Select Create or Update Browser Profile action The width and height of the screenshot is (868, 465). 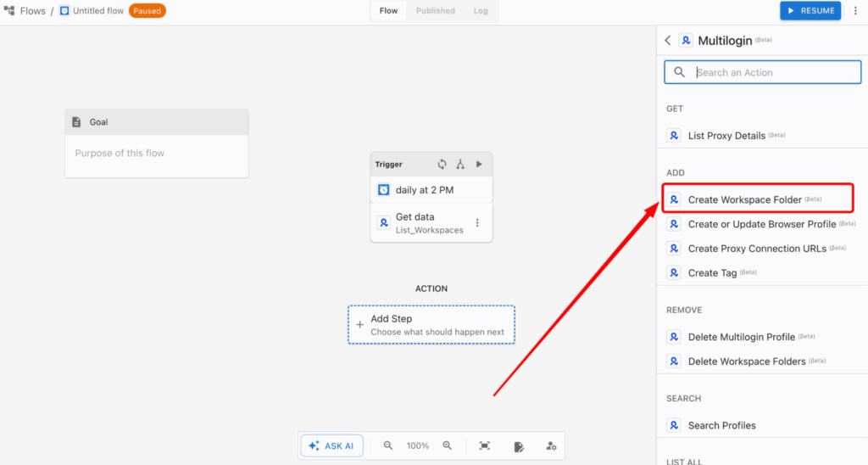coord(762,224)
